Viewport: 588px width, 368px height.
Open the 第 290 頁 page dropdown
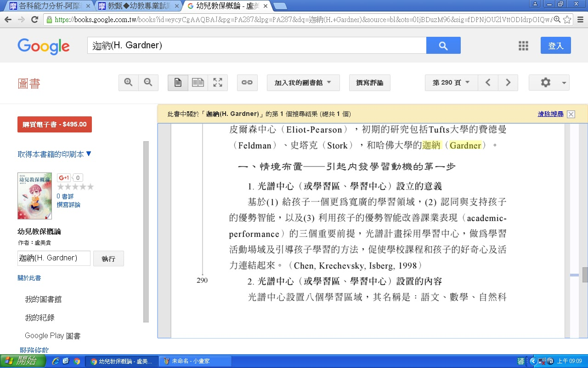(x=451, y=83)
